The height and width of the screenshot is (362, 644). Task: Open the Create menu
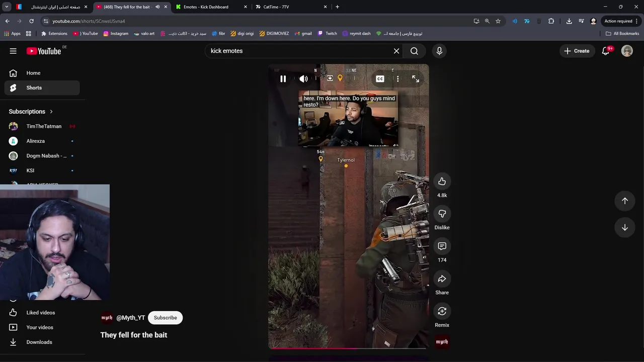[577, 51]
